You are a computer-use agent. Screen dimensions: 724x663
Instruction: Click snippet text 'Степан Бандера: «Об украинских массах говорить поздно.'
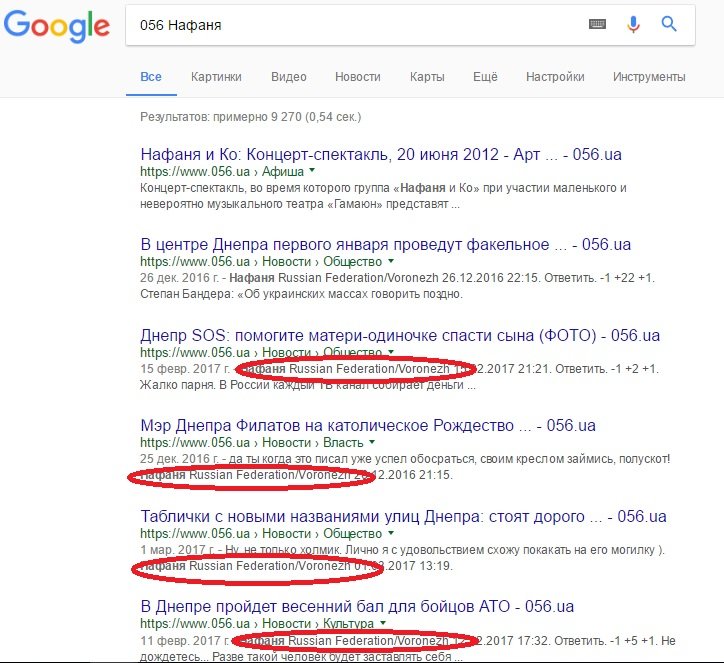301,294
